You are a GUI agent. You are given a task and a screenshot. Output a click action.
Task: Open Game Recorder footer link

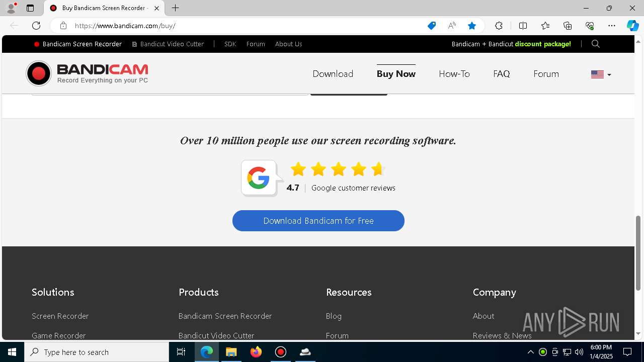click(x=58, y=335)
